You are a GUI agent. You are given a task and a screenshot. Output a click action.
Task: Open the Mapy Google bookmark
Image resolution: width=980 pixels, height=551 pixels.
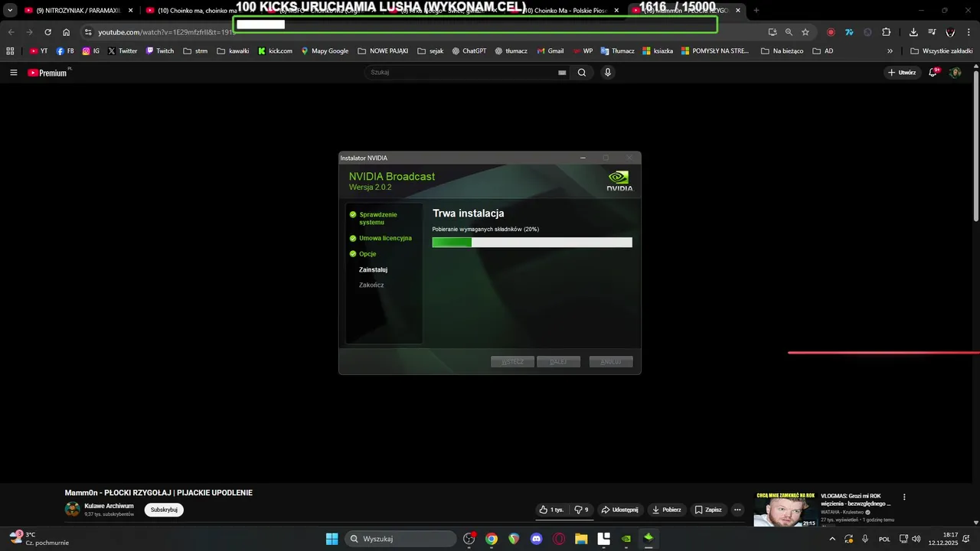point(324,51)
